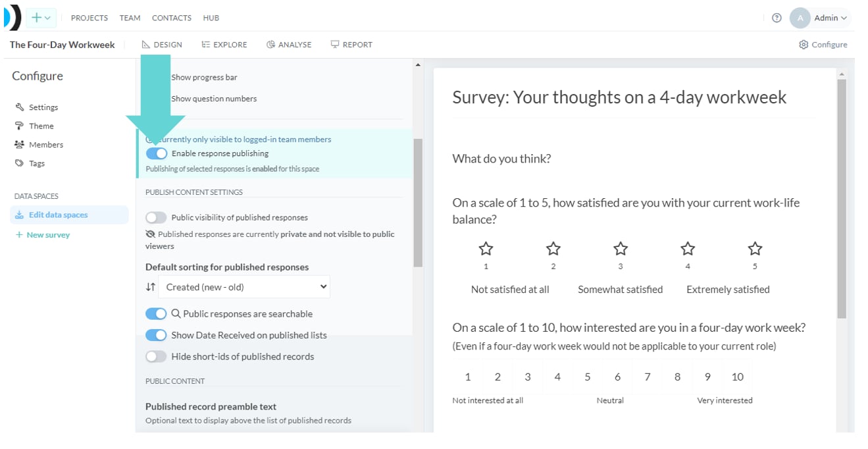Click the app logo icon
Image resolution: width=868 pixels, height=449 pixels.
click(12, 18)
